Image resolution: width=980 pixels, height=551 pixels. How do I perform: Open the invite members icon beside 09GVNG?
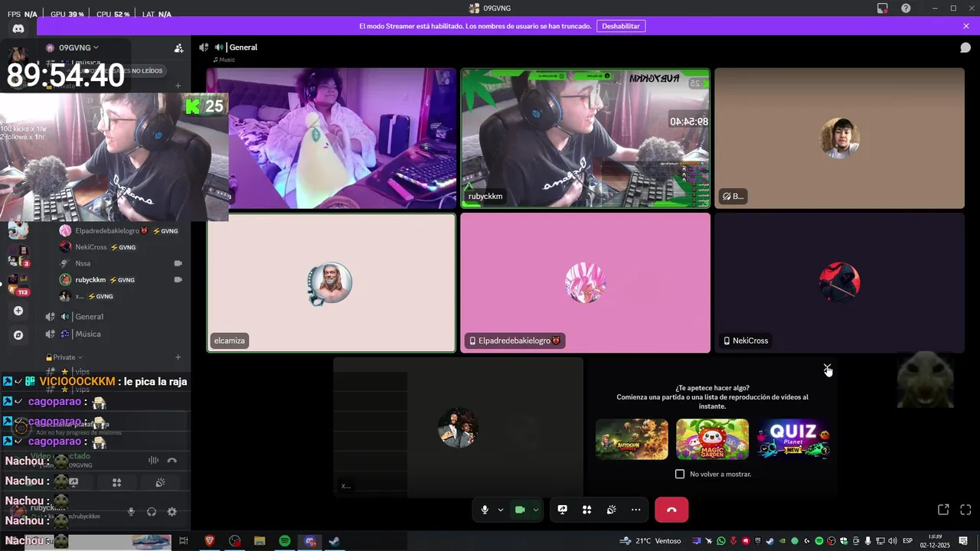[178, 47]
